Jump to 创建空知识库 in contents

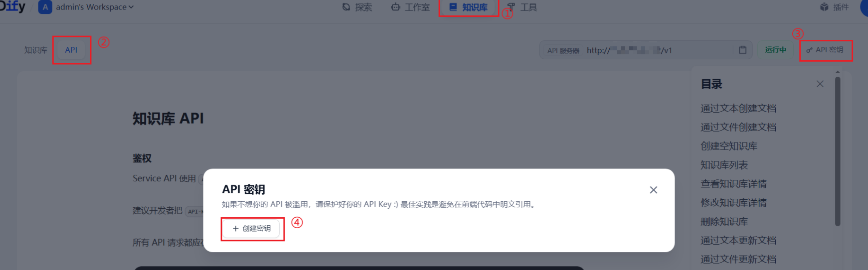(x=729, y=146)
